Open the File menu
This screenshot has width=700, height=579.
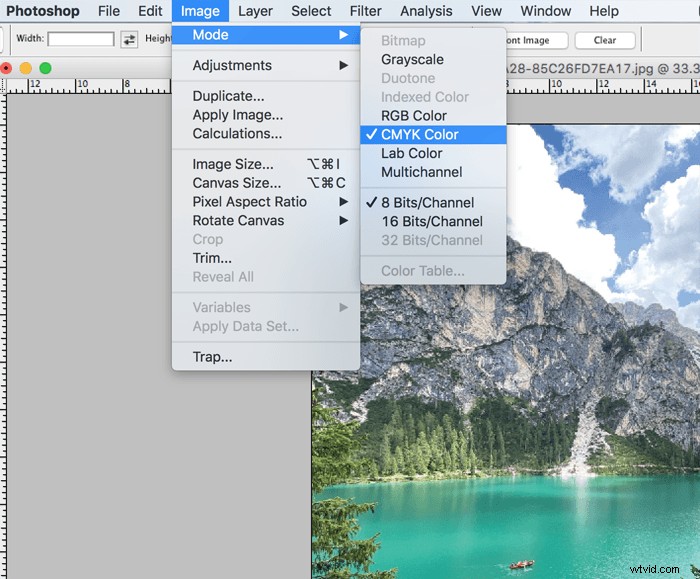(109, 11)
